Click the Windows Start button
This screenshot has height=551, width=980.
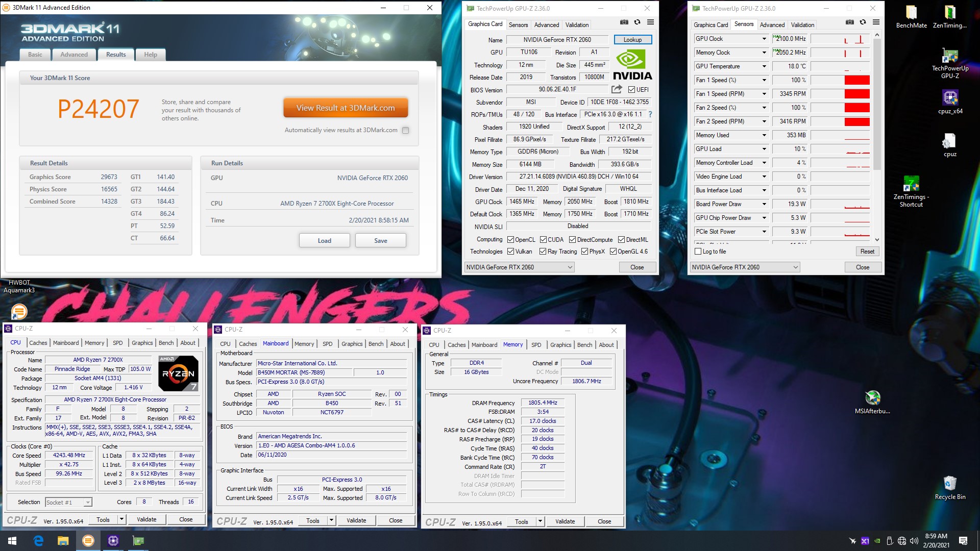pyautogui.click(x=12, y=541)
